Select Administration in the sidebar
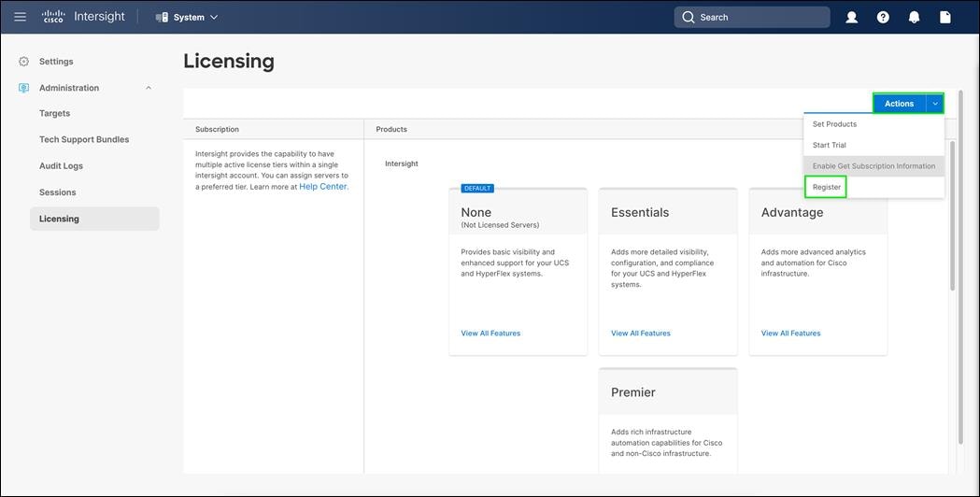This screenshot has height=497, width=980. click(x=69, y=88)
